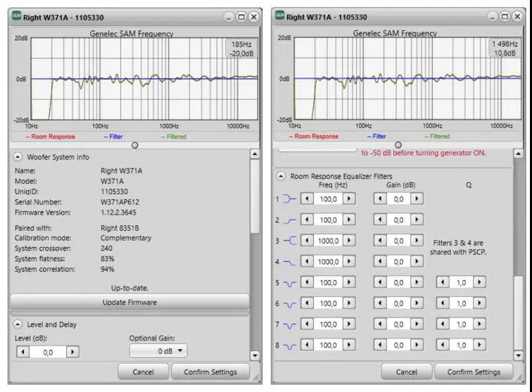Decrease filter 2 gain

380,220
